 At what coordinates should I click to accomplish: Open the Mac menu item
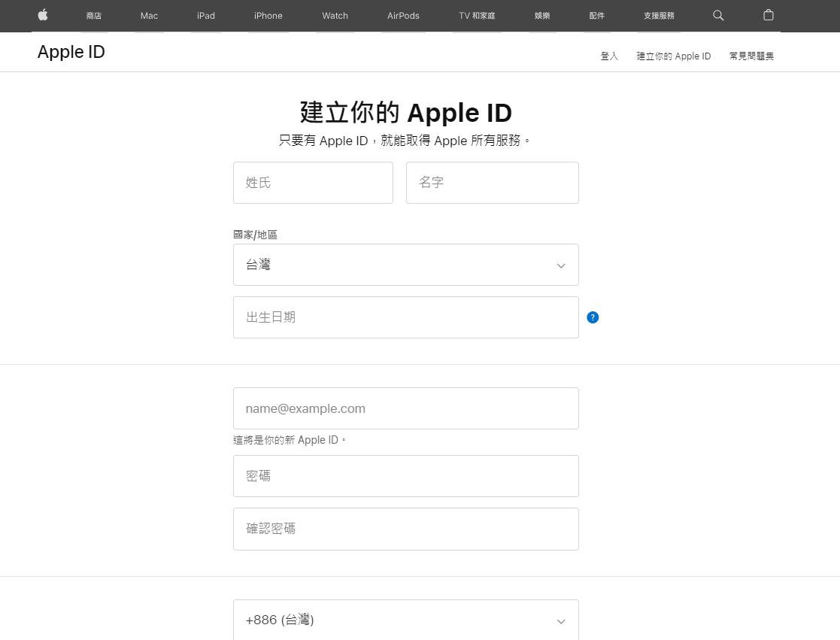coord(149,16)
